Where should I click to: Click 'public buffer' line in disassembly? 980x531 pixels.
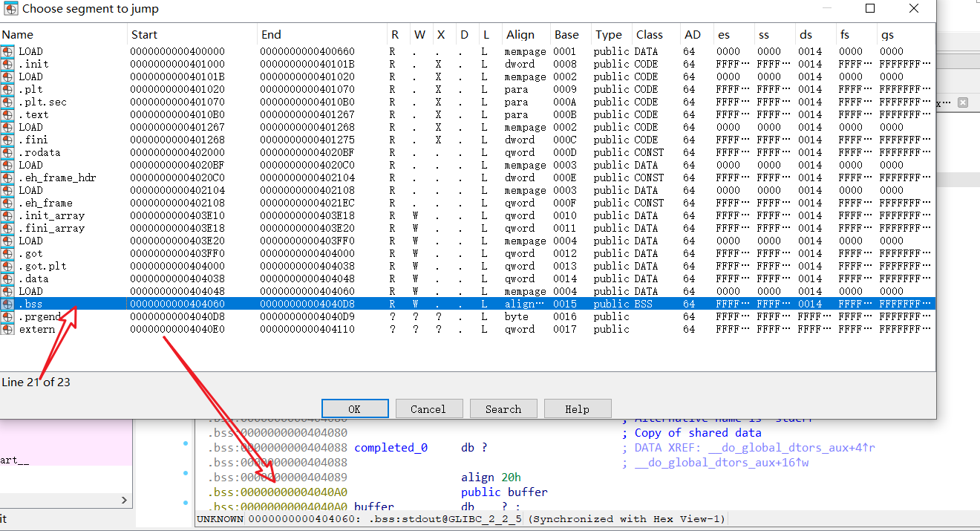pyautogui.click(x=504, y=492)
